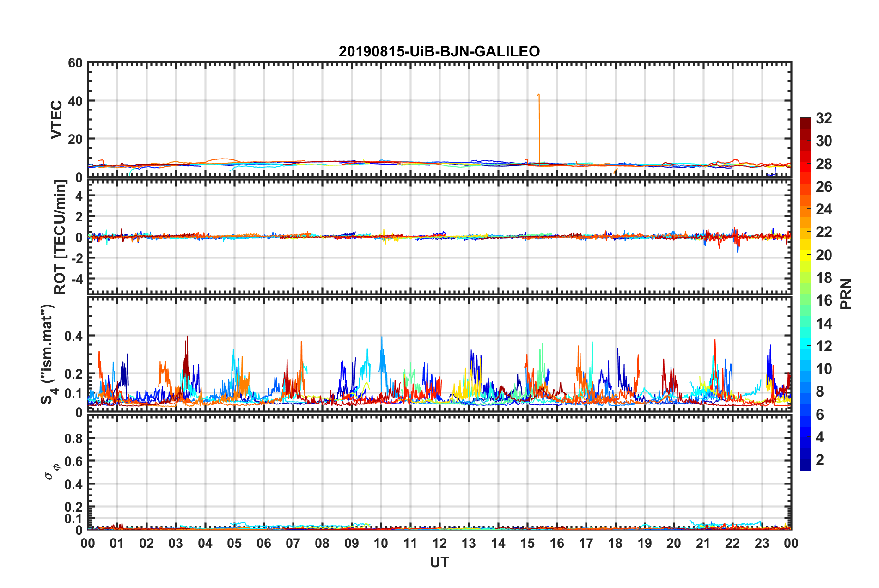This screenshot has height=588, width=879.
Task: Select the PRN colorbar tick label "24"
Action: pos(824,209)
